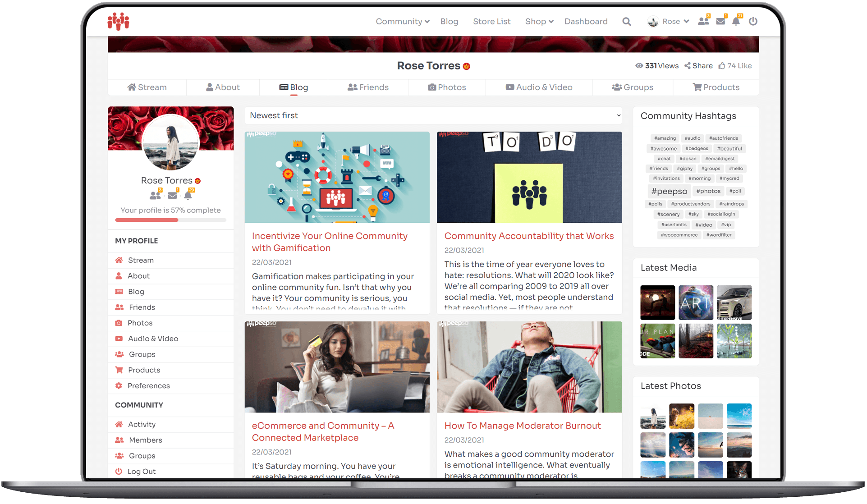
Task: Open Blog in the top navigation
Action: click(x=449, y=22)
